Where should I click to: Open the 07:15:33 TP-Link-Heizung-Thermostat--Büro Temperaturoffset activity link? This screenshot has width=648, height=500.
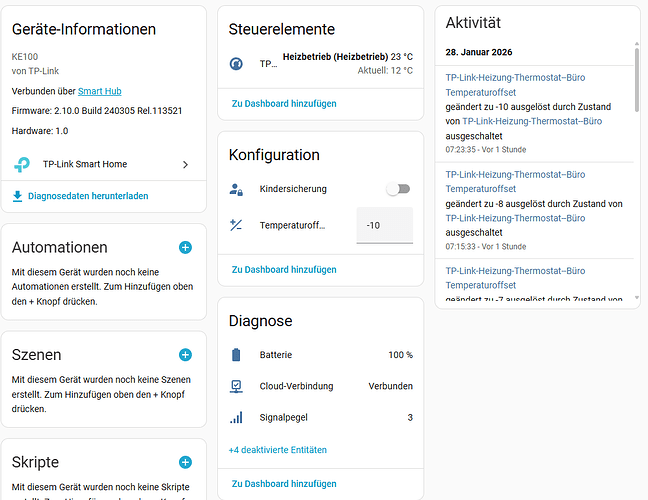515,181
